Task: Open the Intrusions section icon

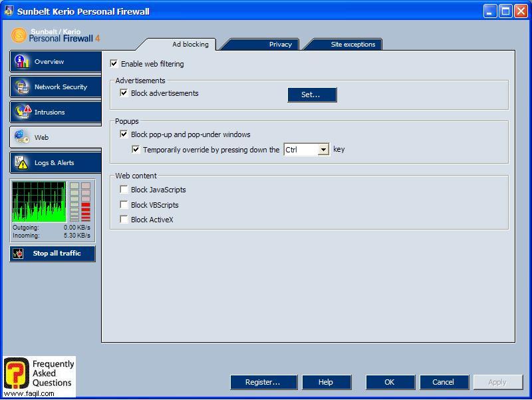Action: (x=23, y=112)
